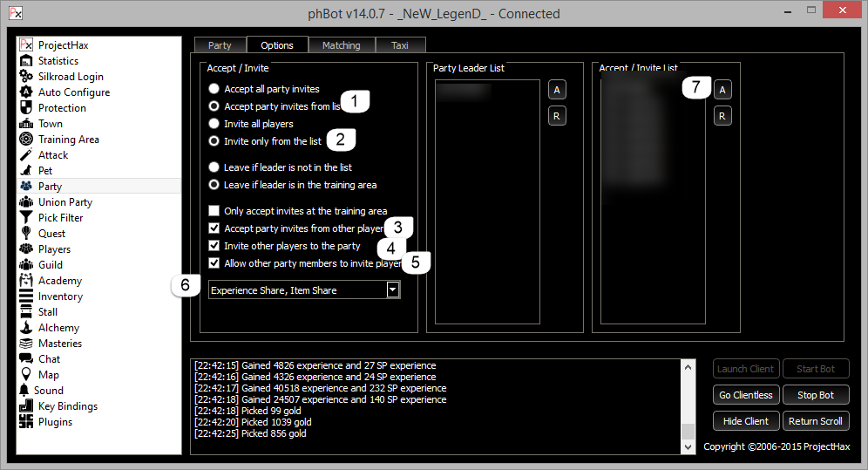Uncheck 'Invite other players to the party'
The height and width of the screenshot is (470, 868).
click(214, 246)
